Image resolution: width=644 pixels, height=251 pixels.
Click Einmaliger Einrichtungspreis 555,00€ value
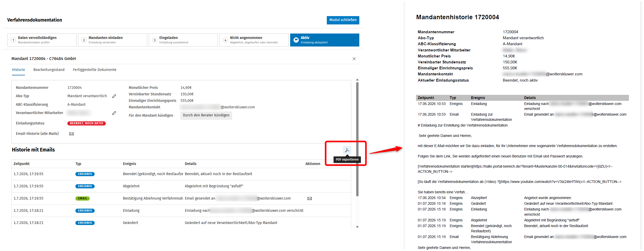pyautogui.click(x=187, y=101)
